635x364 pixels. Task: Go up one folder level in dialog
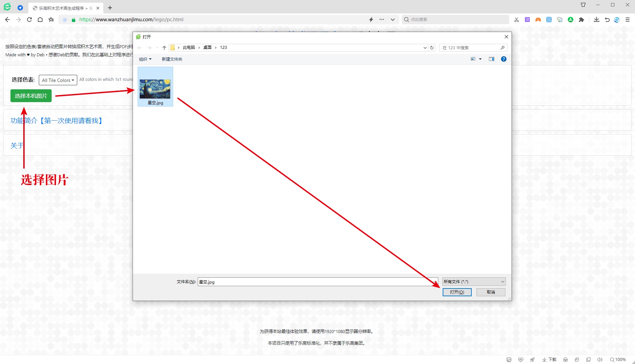pyautogui.click(x=164, y=48)
